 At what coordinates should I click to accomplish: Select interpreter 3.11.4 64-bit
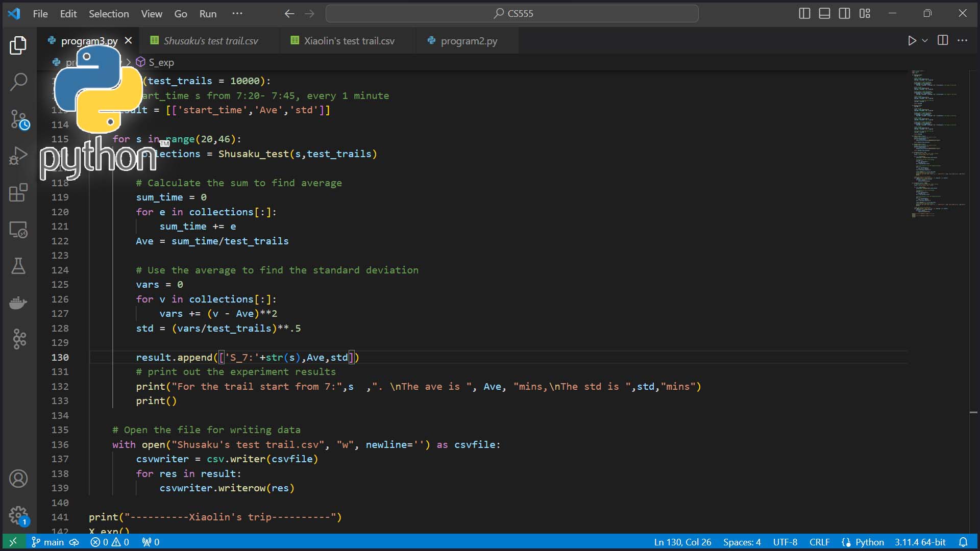click(920, 542)
